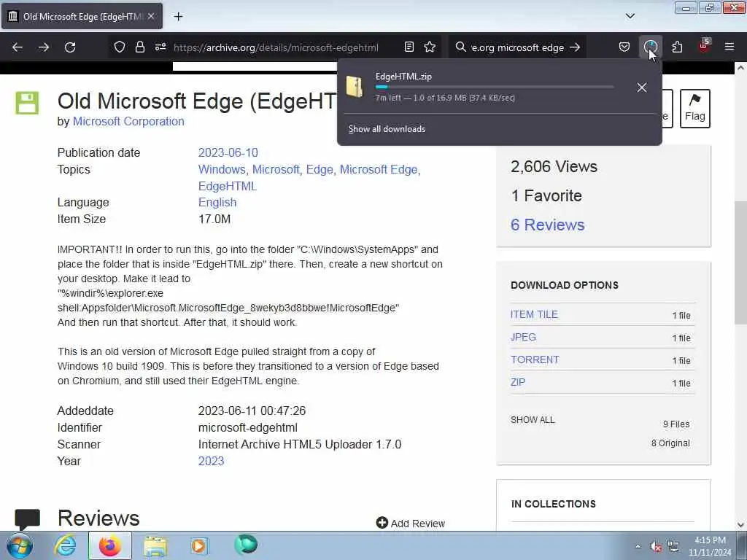Click SHOW ALL download files
Image resolution: width=747 pixels, height=560 pixels.
point(532,420)
